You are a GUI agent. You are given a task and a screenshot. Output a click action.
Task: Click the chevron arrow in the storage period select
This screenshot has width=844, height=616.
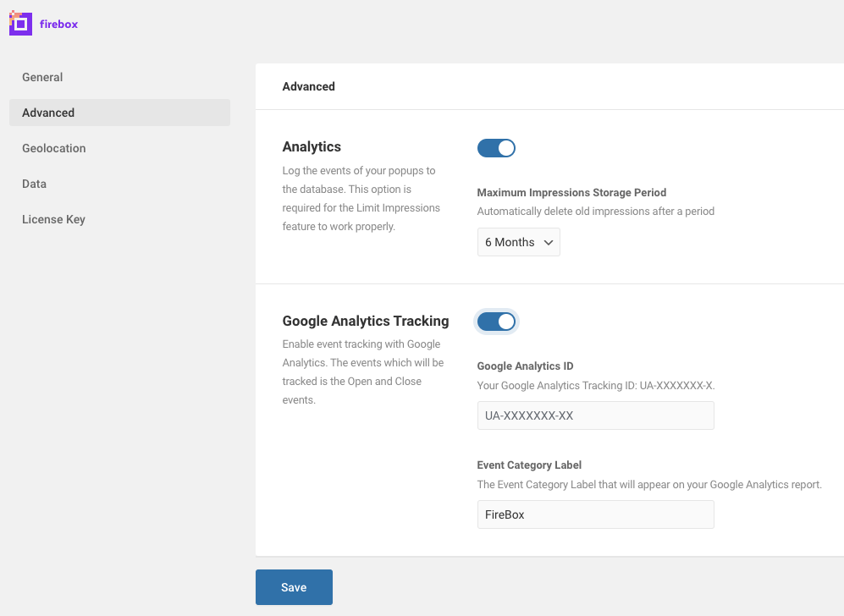[x=549, y=243]
